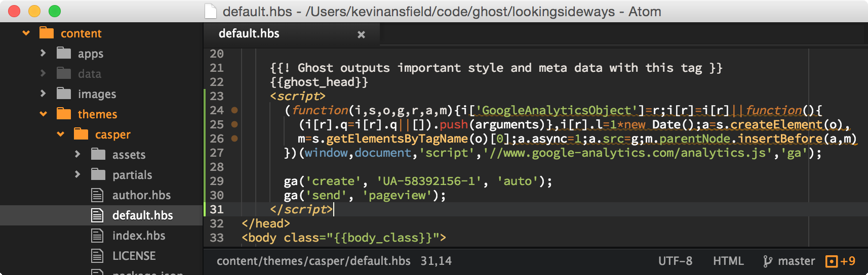Select the themes folder label
868x275 pixels.
tap(97, 114)
